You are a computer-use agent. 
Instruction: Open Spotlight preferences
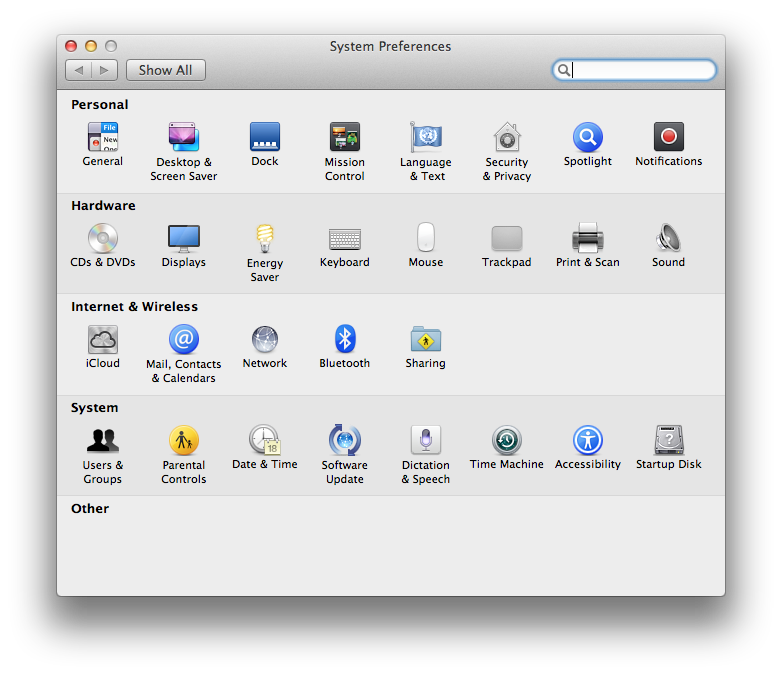pos(587,138)
